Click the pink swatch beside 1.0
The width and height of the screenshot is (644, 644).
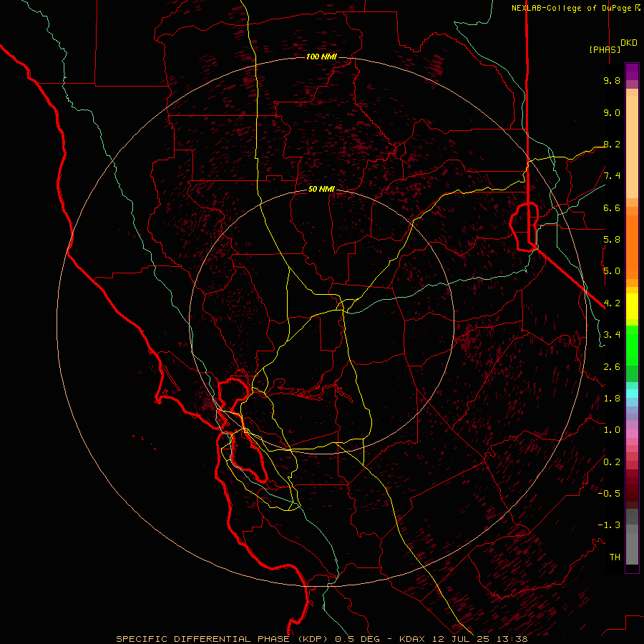[632, 434]
